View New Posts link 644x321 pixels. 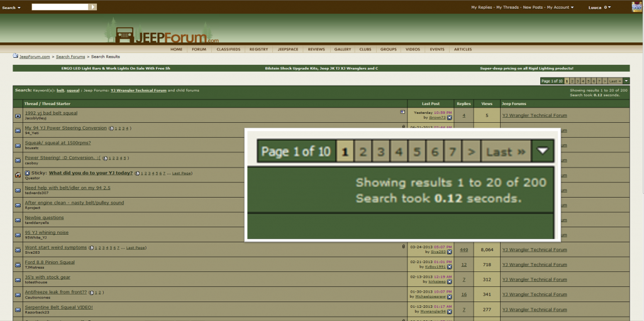(533, 8)
